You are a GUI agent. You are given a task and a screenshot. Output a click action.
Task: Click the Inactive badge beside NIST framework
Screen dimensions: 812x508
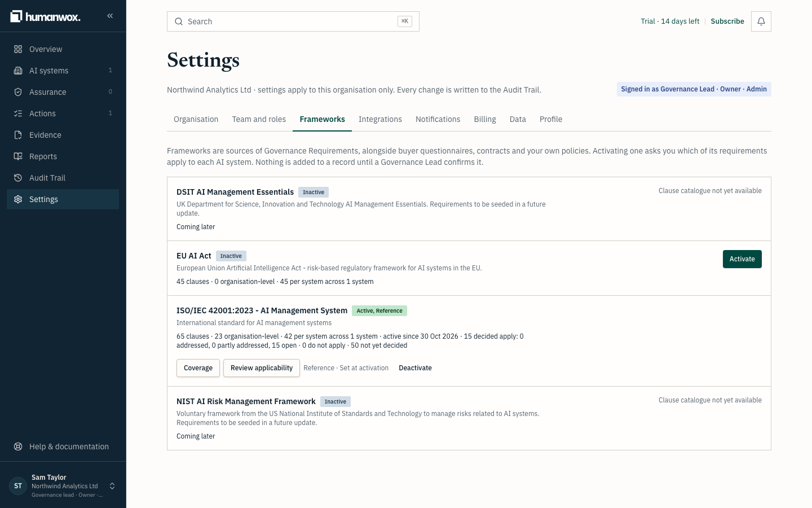[336, 402]
